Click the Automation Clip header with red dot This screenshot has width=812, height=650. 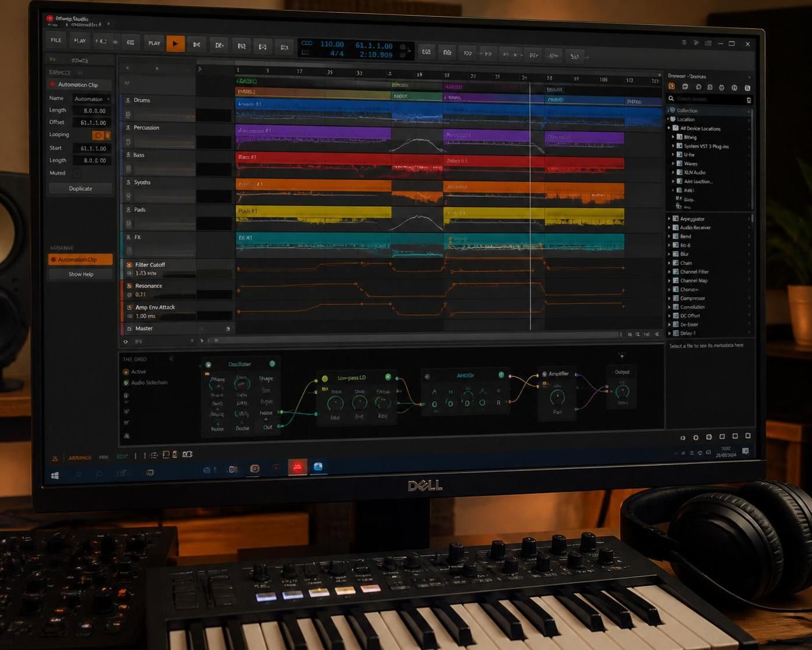click(81, 85)
